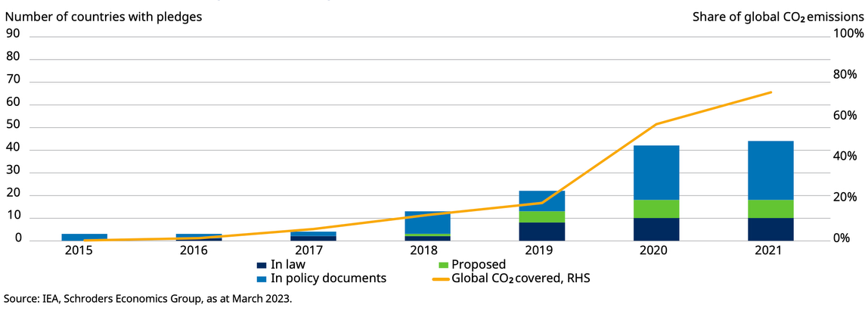
Task: Select the 'Proposed' legend label text
Action: coord(478,265)
